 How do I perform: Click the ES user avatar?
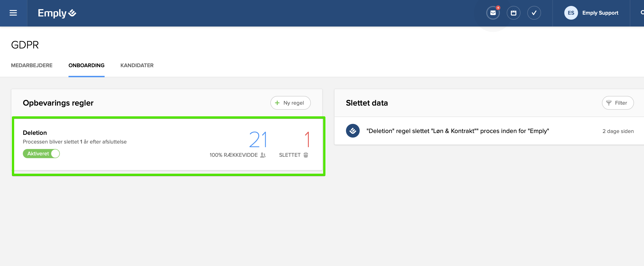click(x=571, y=13)
